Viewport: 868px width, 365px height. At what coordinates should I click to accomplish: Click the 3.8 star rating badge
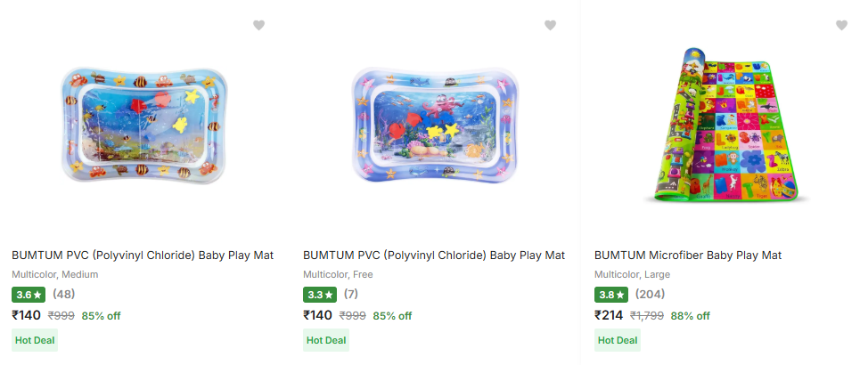click(611, 295)
